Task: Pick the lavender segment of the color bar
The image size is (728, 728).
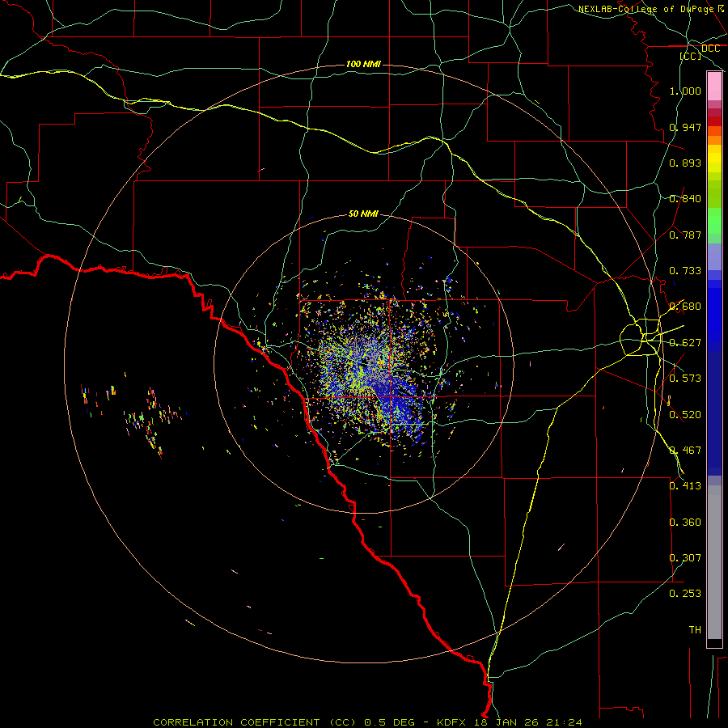Action: [714, 257]
